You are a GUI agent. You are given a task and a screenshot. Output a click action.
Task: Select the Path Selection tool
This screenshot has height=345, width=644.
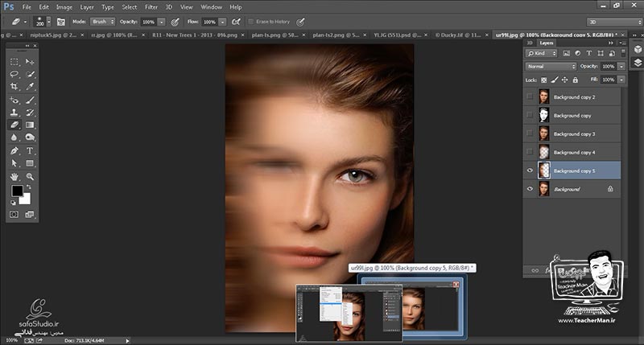point(14,163)
